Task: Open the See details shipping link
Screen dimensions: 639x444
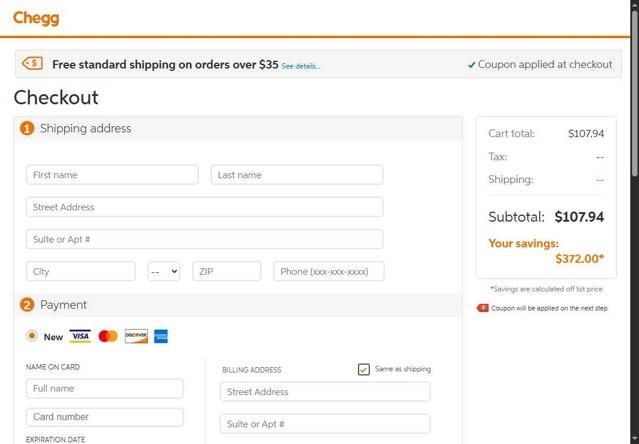Action: click(x=301, y=66)
